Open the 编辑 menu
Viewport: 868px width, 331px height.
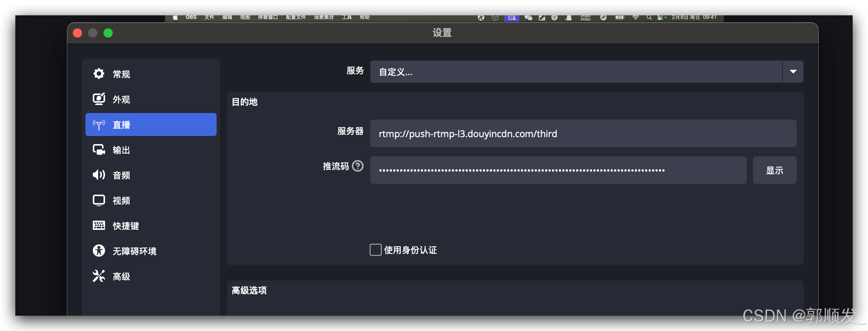[227, 17]
